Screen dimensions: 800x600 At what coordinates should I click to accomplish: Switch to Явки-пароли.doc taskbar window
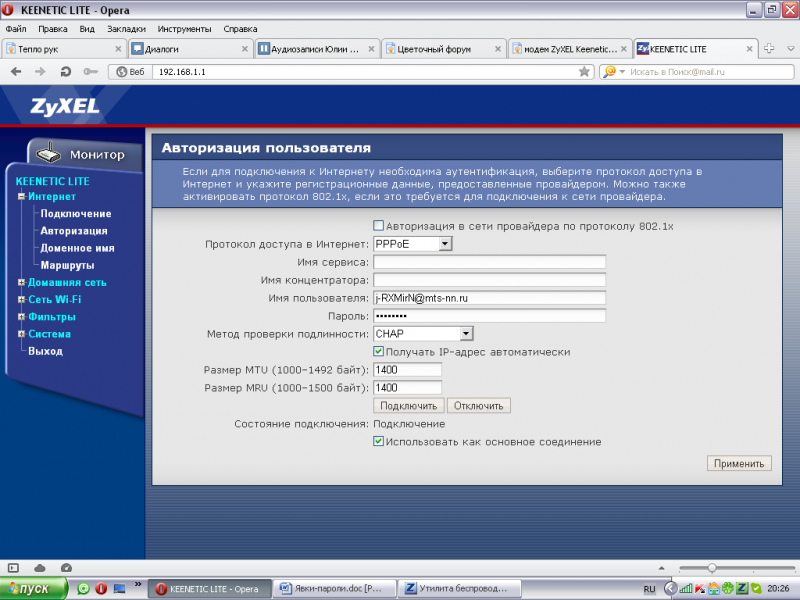coord(334,589)
